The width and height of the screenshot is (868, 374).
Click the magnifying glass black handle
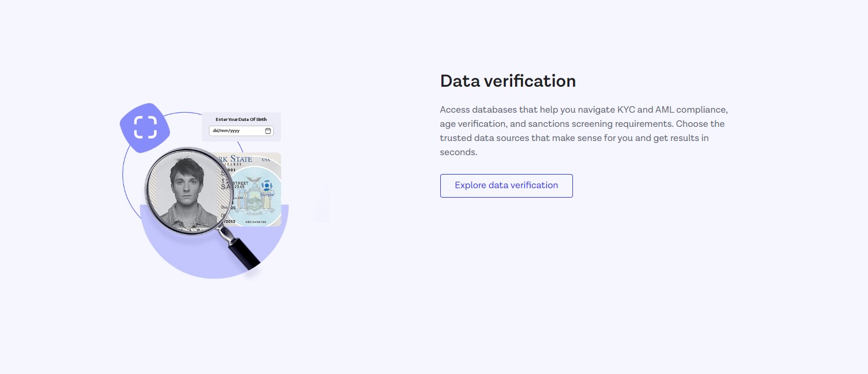[x=243, y=252]
